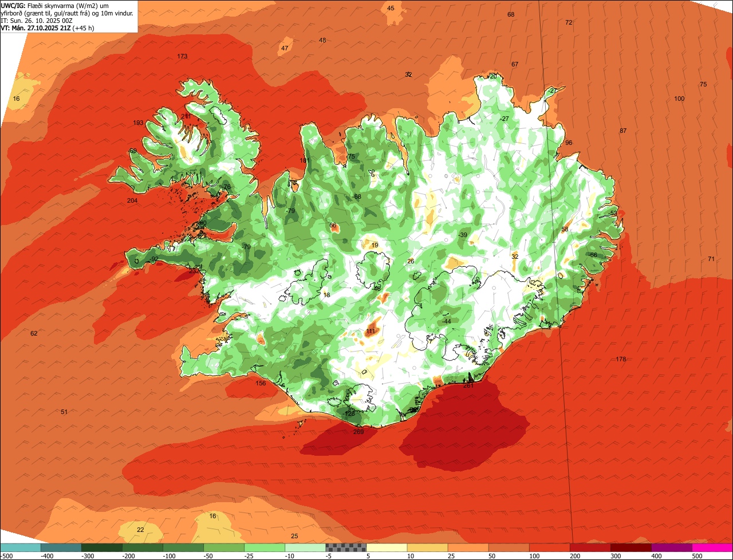Viewport: 733px width, 560px height.
Task: Click the legend label -200
Action: click(x=128, y=556)
